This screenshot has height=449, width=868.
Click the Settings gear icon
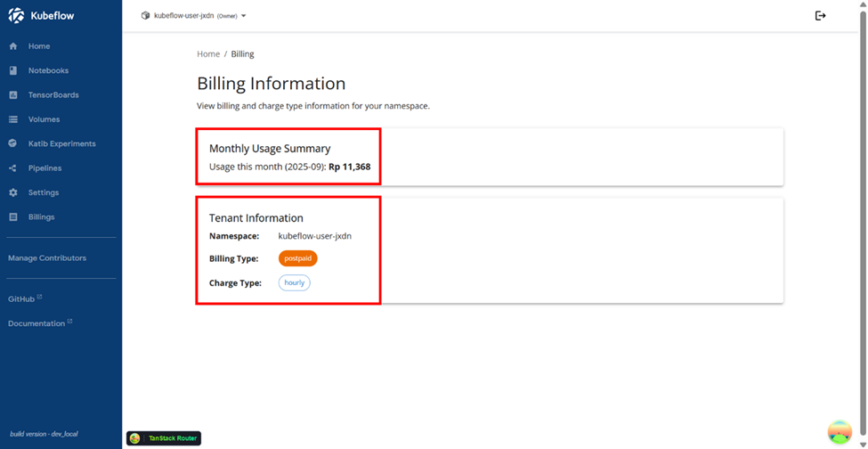[13, 192]
